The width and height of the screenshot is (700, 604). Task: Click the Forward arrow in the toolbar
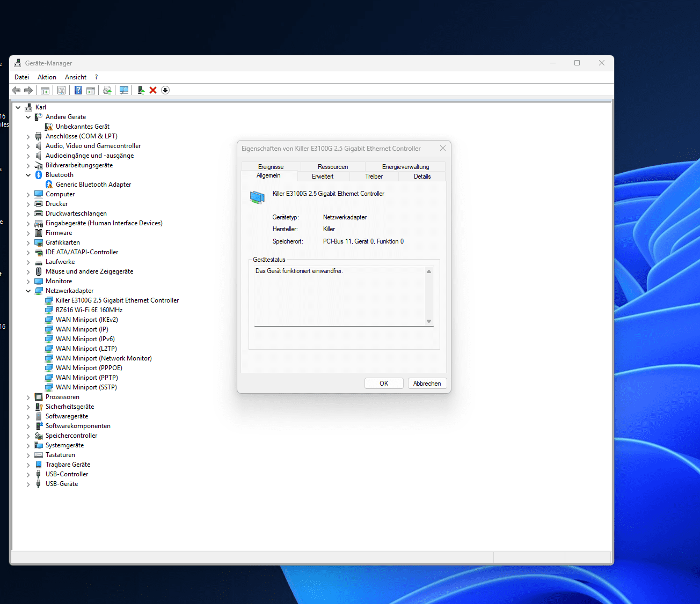click(28, 90)
